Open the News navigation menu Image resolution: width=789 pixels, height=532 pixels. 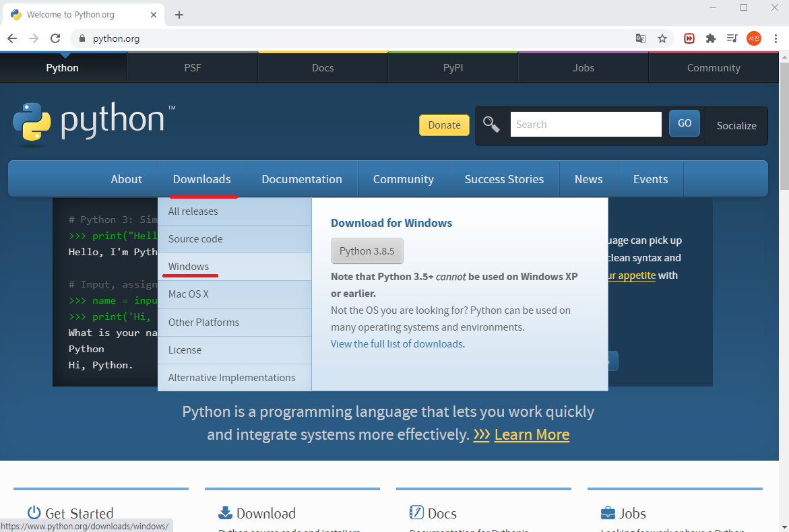point(589,179)
